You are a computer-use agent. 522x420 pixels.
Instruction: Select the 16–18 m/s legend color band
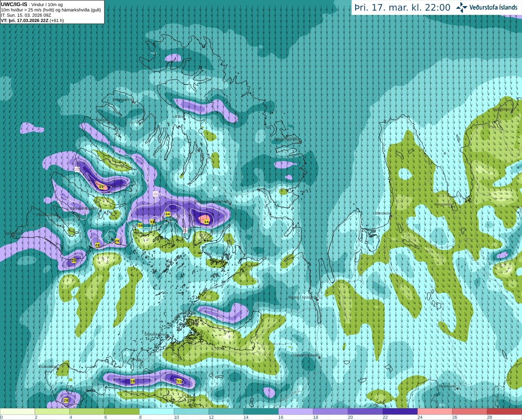(296, 411)
